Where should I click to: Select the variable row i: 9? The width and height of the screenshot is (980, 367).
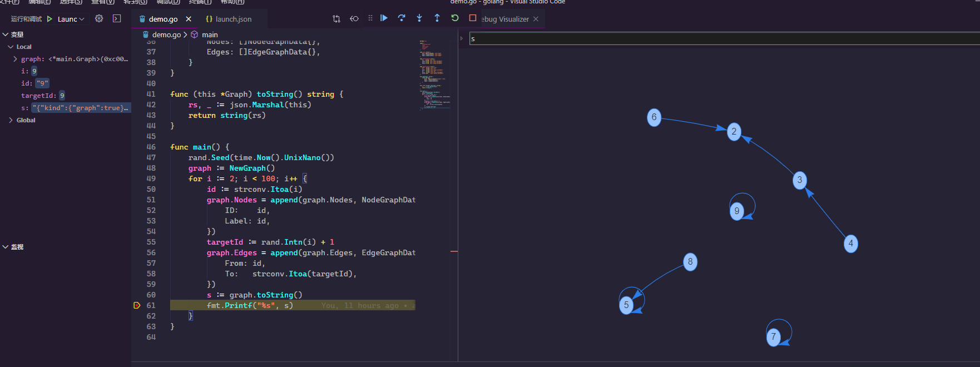pos(67,71)
